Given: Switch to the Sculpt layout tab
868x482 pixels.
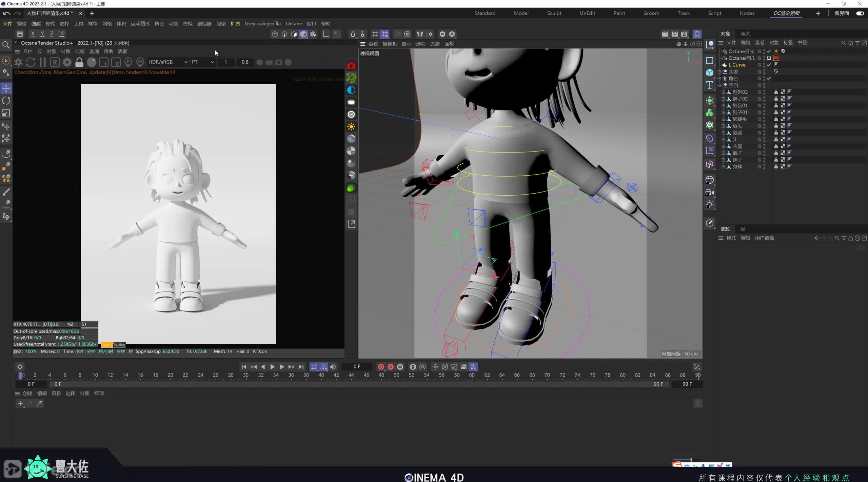Looking at the screenshot, I should coord(554,13).
